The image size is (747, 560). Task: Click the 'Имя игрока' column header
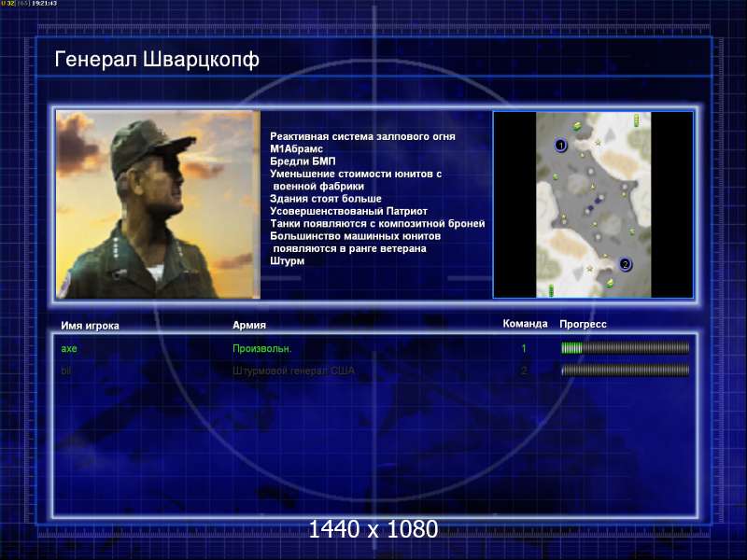point(90,326)
